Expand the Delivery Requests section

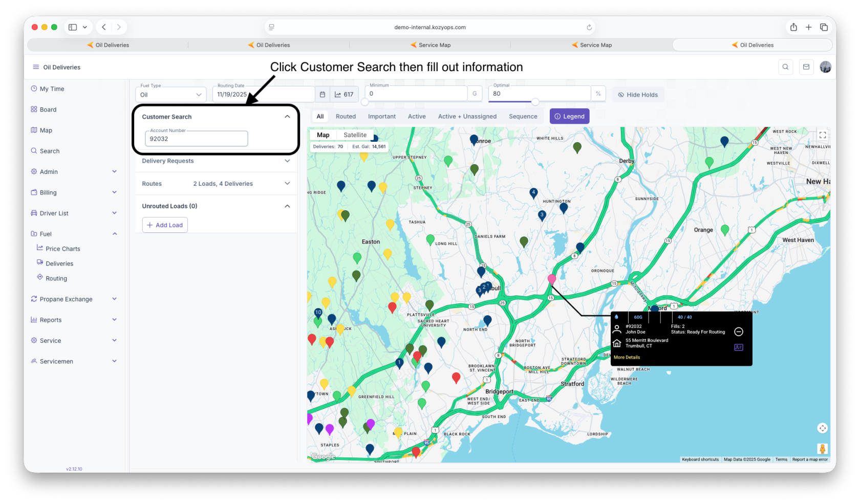click(x=216, y=161)
